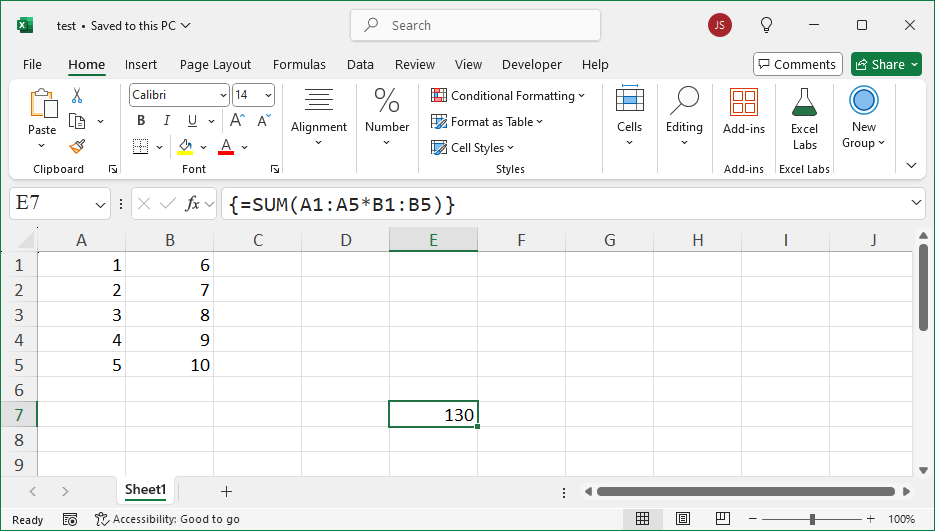The image size is (935, 531).
Task: Decrease font size with smaller A icon
Action: tap(264, 121)
